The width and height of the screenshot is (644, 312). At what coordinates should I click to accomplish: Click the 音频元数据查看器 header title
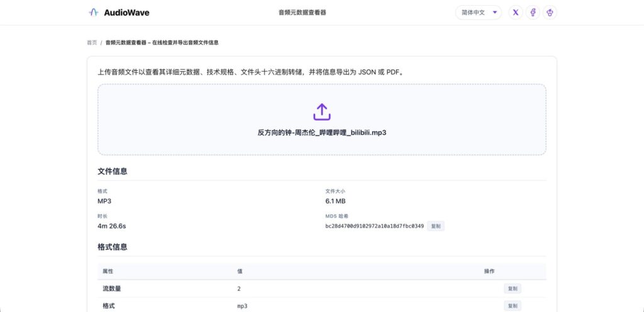(303, 13)
